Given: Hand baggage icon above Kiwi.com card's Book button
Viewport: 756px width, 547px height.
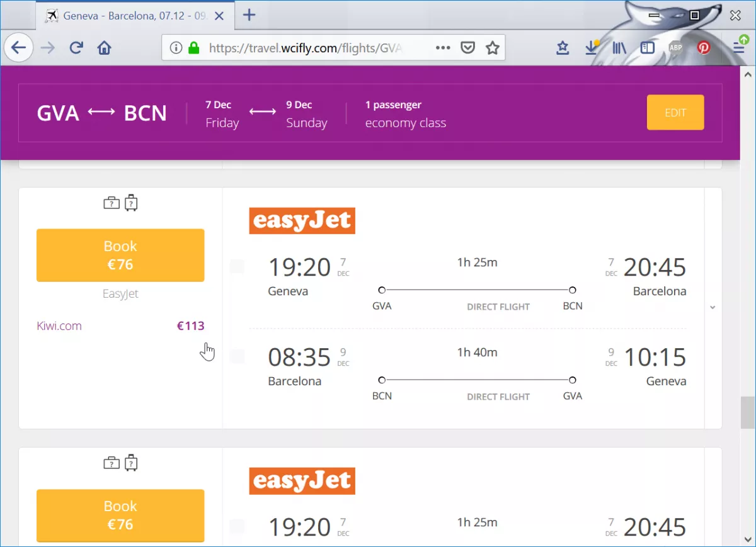Looking at the screenshot, I should coord(112,203).
